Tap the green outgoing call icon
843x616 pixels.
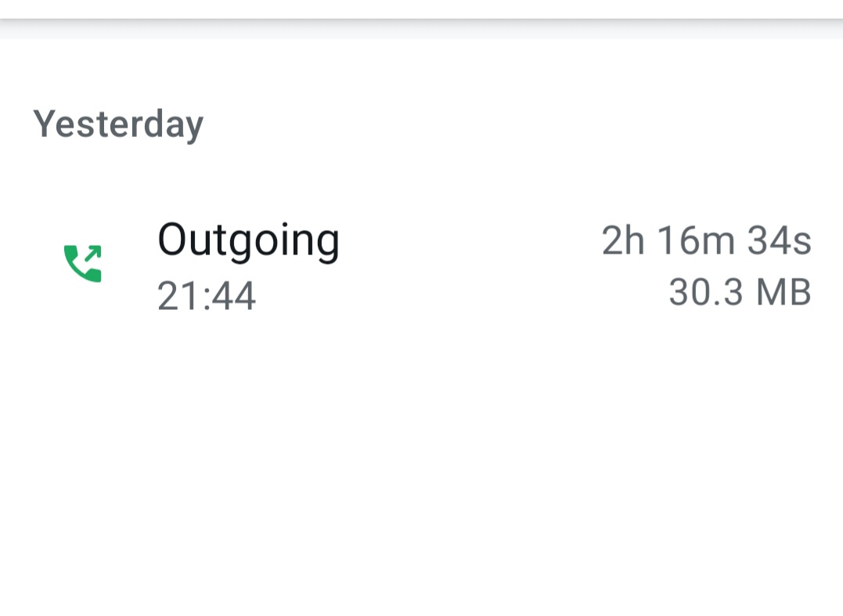[x=82, y=264]
